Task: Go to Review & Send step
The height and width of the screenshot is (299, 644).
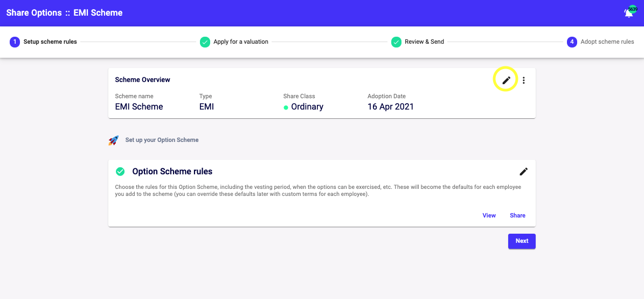Action: point(424,42)
